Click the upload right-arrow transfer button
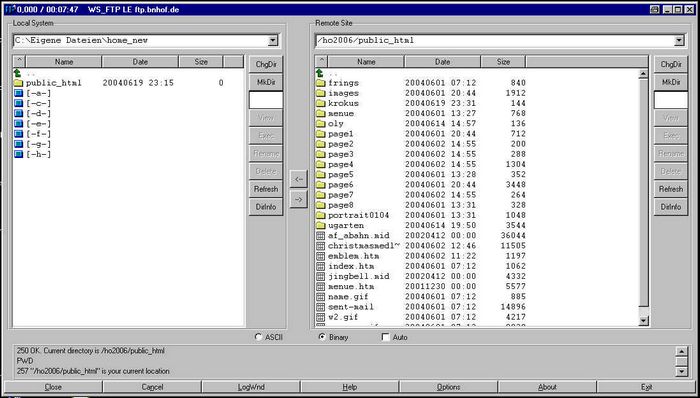 [299, 199]
